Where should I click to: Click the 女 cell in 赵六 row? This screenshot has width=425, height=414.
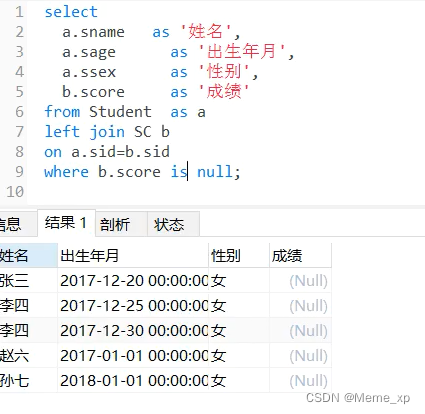[x=239, y=355]
